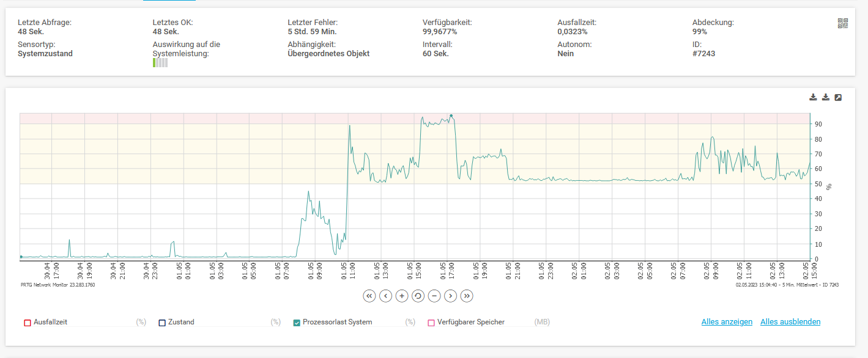Enable the Ausfallzeit channel checkbox
The image size is (868, 358).
point(28,323)
